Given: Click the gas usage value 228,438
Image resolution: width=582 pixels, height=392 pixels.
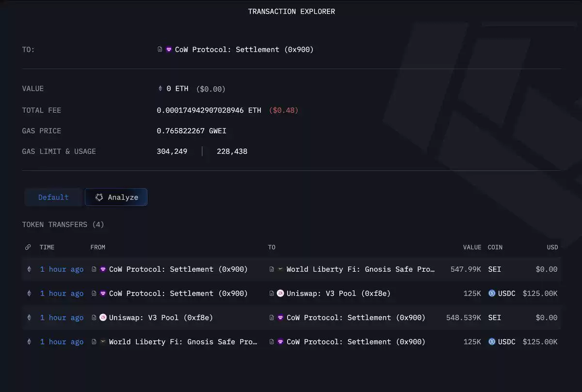Looking at the screenshot, I should point(232,151).
